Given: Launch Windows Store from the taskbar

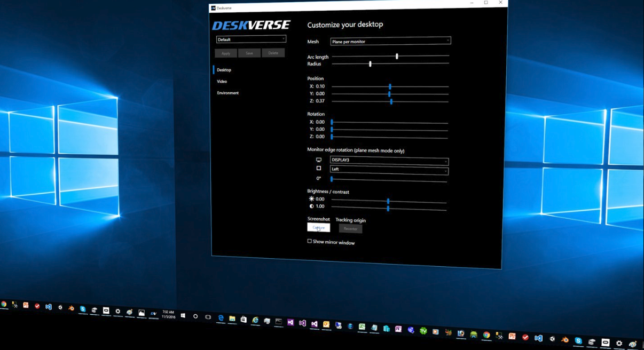Looking at the screenshot, I should coord(244,320).
